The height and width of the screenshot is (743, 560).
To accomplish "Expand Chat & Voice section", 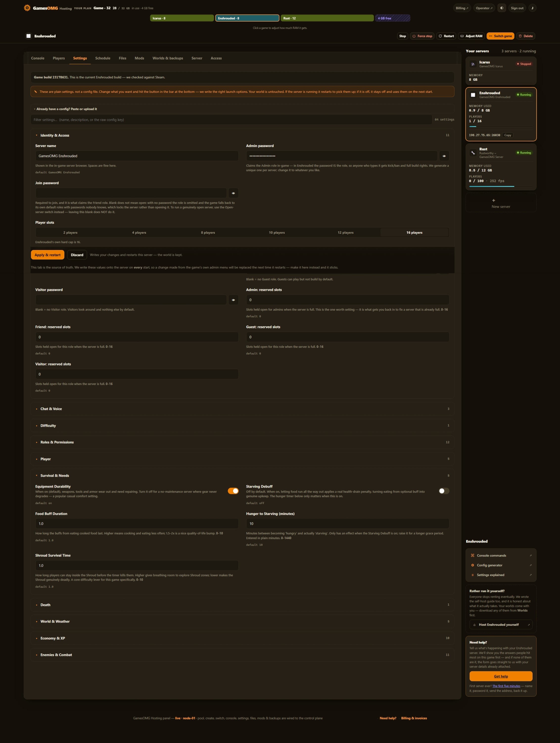I will pyautogui.click(x=242, y=409).
